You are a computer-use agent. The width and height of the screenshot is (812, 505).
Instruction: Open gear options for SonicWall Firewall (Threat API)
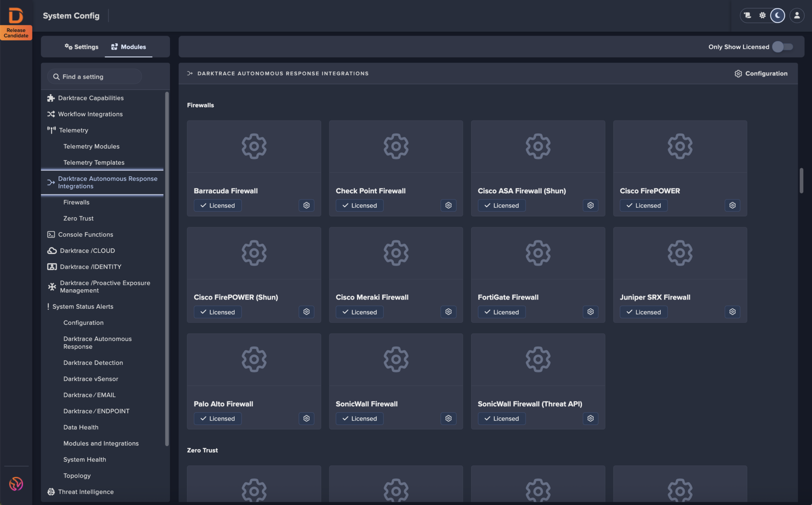pyautogui.click(x=590, y=418)
